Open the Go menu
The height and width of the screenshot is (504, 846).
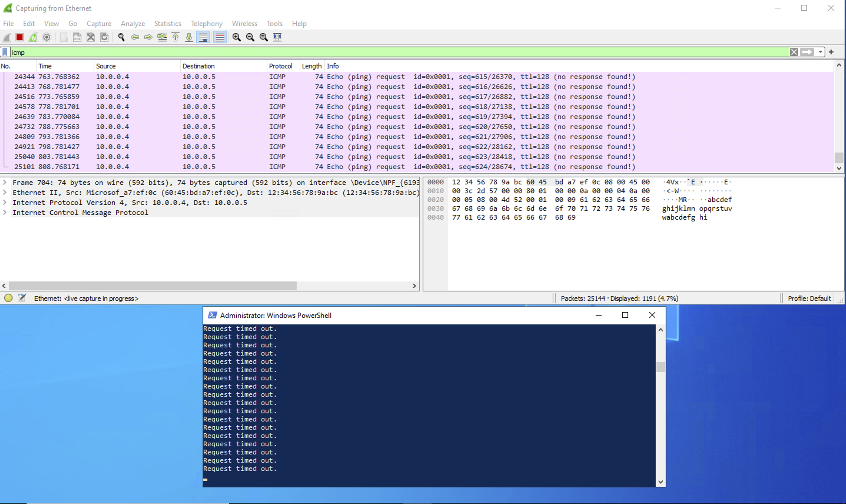click(x=73, y=24)
